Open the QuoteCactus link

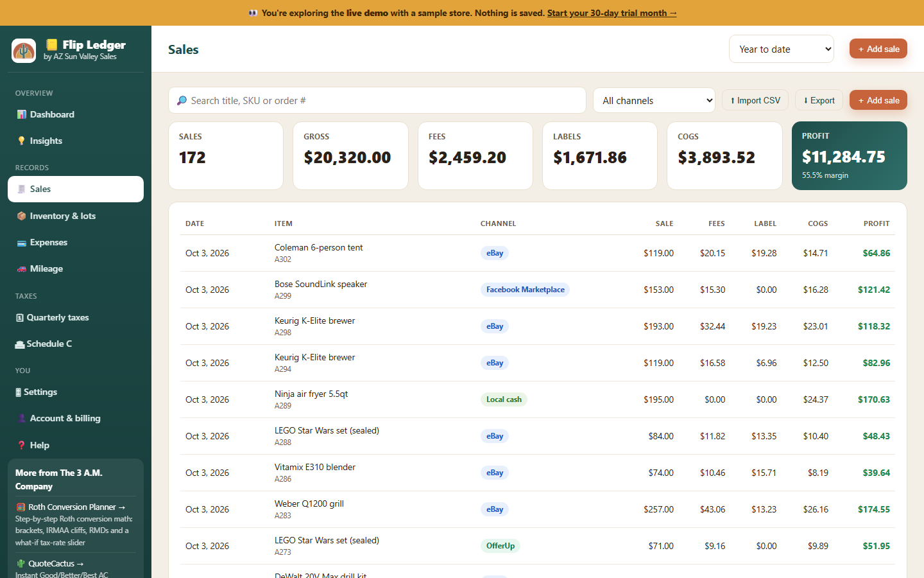click(x=50, y=563)
